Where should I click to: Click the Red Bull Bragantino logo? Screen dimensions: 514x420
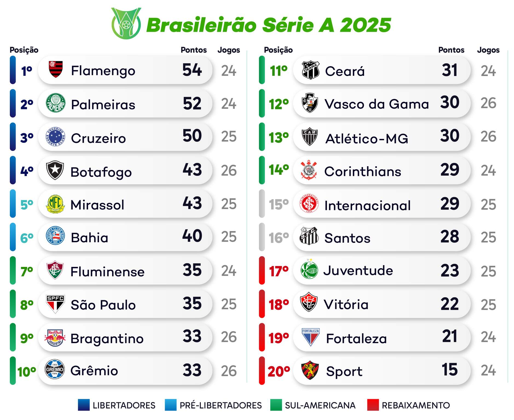[x=55, y=337]
